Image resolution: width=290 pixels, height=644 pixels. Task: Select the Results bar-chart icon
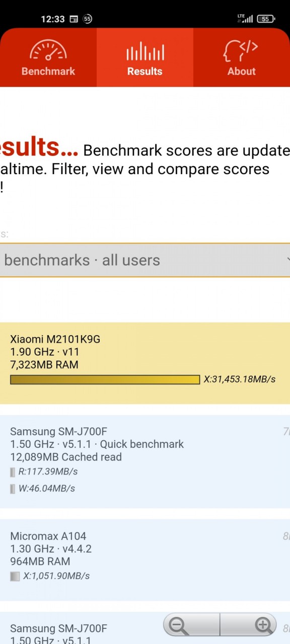(145, 51)
